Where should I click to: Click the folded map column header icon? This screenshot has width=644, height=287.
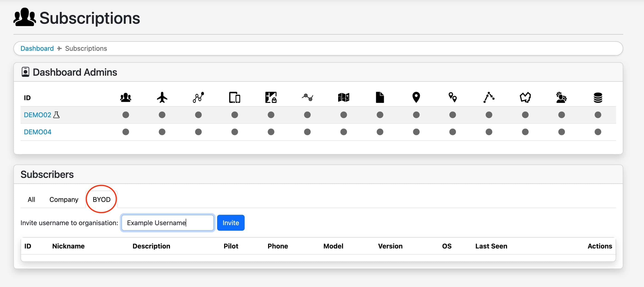(343, 97)
